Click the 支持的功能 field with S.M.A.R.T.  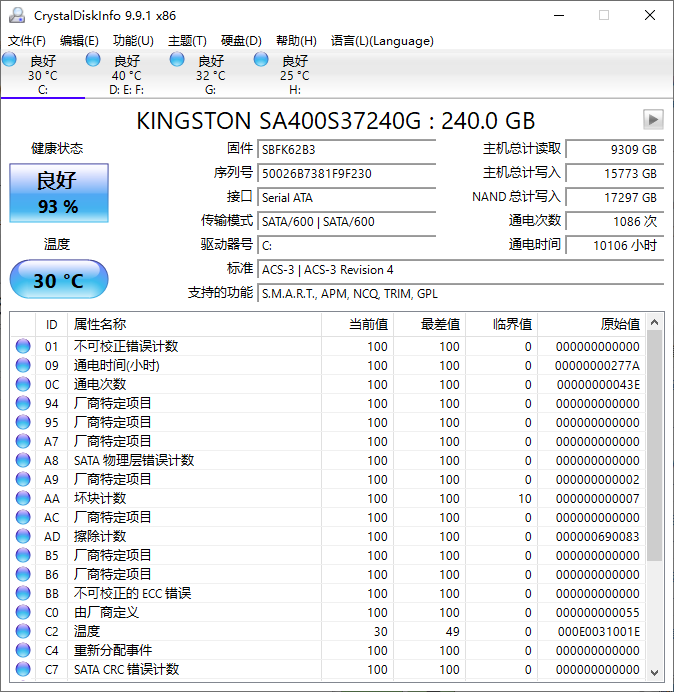461,293
